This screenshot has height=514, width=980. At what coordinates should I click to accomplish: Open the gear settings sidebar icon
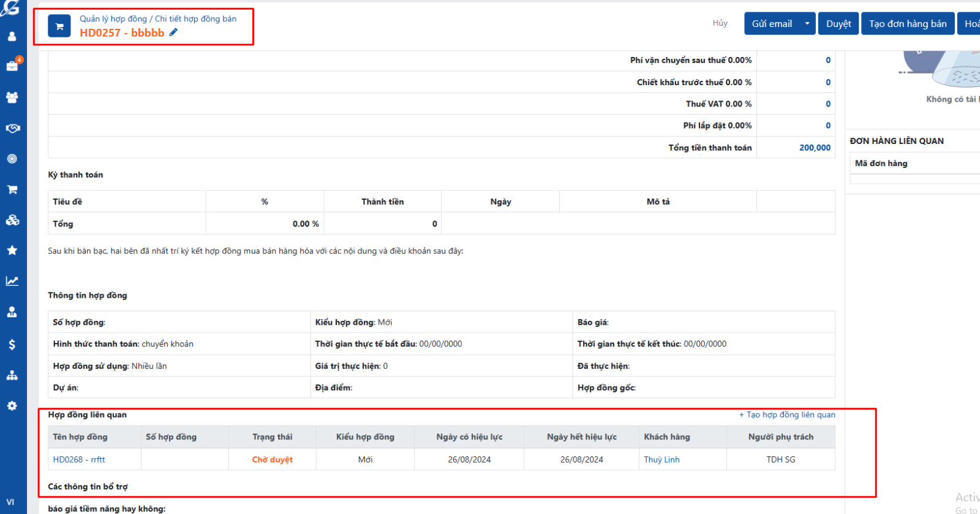pyautogui.click(x=12, y=406)
